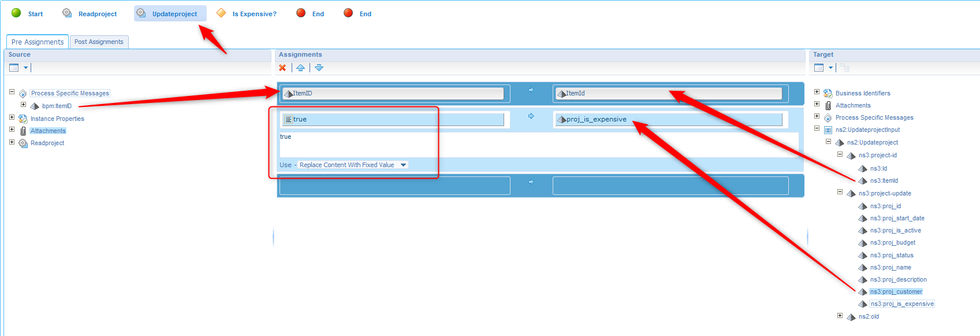The height and width of the screenshot is (336, 980).
Task: Open the Updateproject activity step
Action: tap(174, 14)
